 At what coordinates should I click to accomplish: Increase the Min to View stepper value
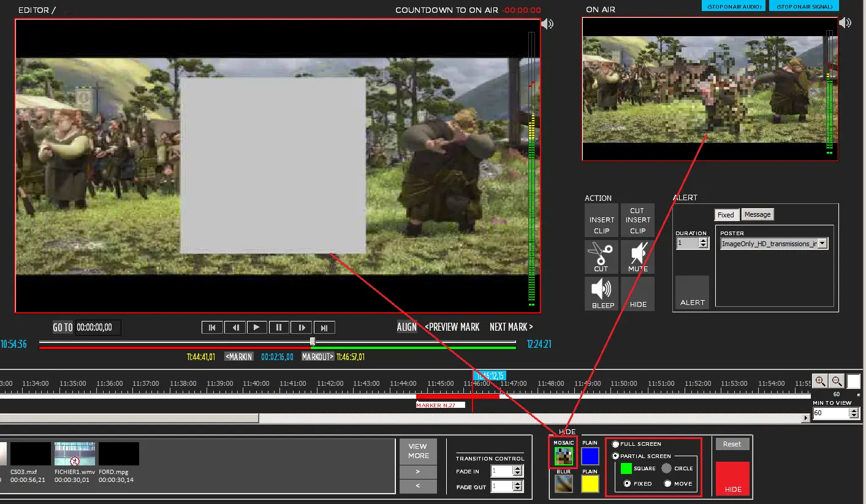(x=854, y=411)
